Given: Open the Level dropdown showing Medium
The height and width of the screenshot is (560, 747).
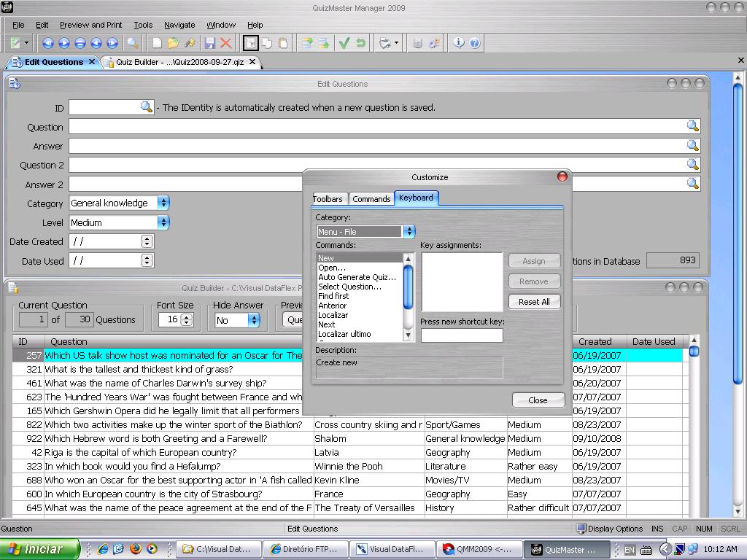Looking at the screenshot, I should click(x=163, y=222).
